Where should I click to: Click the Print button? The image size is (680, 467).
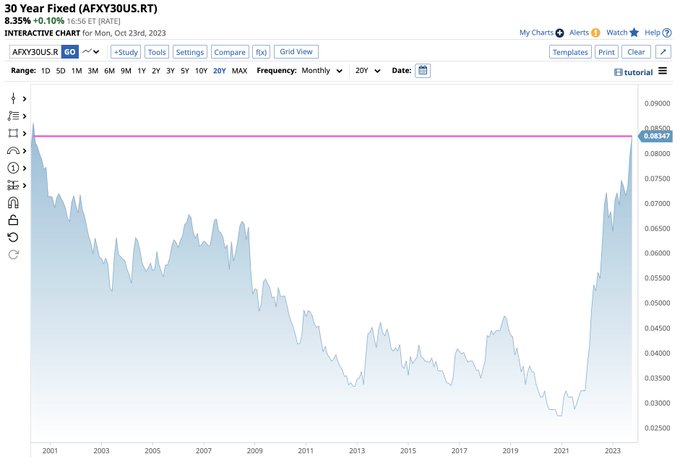tap(607, 52)
